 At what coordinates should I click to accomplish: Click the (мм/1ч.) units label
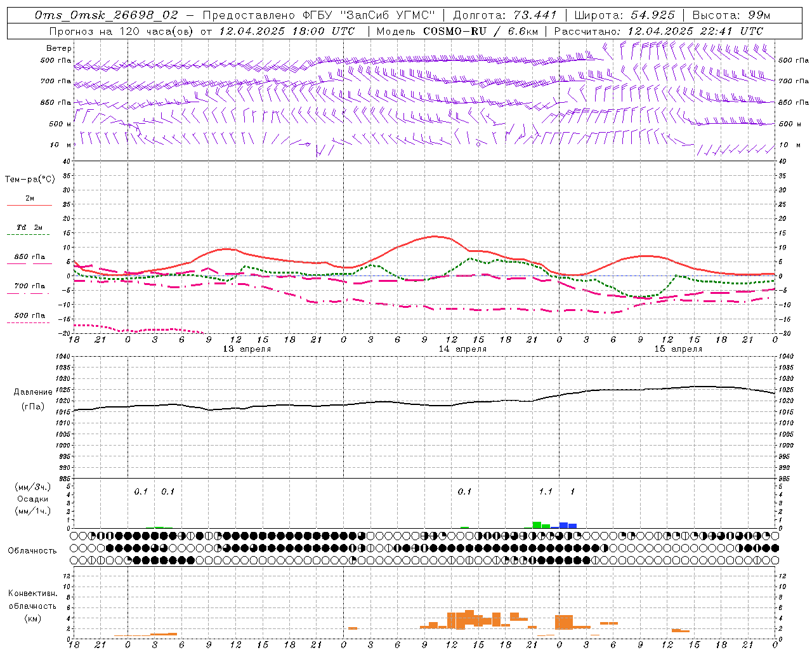[x=33, y=511]
